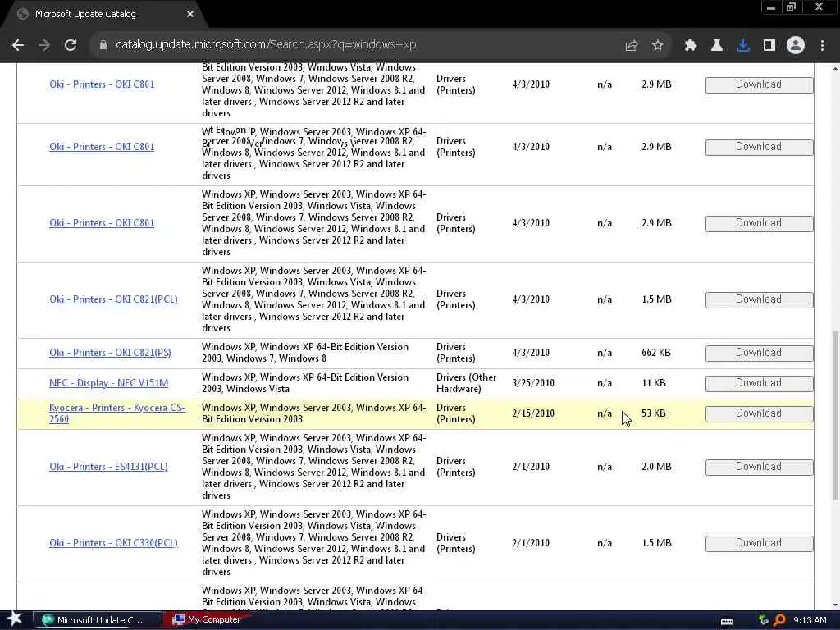The image size is (840, 630).
Task: Select the 53 KB size value
Action: pos(654,413)
